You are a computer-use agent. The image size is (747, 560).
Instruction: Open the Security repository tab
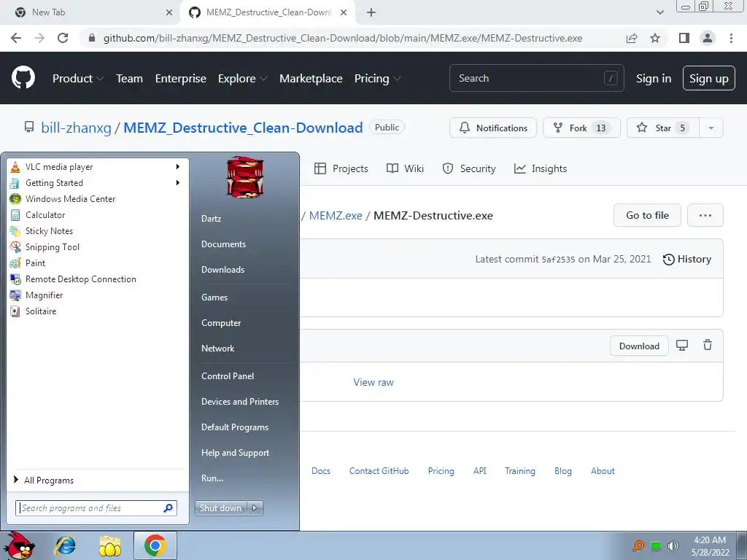tap(469, 168)
